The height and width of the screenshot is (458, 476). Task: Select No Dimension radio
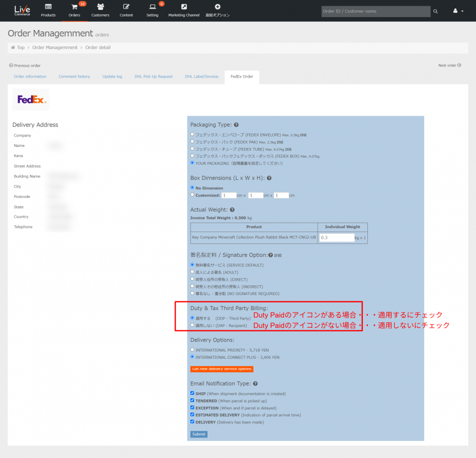[x=192, y=188]
